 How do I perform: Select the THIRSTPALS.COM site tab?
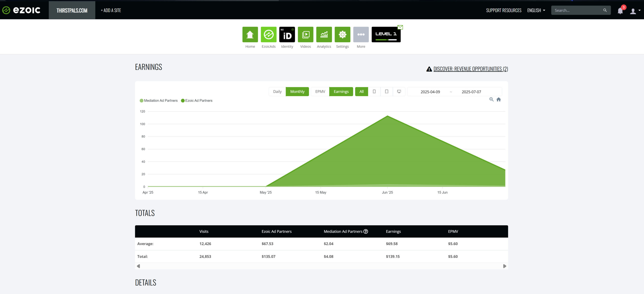[72, 10]
